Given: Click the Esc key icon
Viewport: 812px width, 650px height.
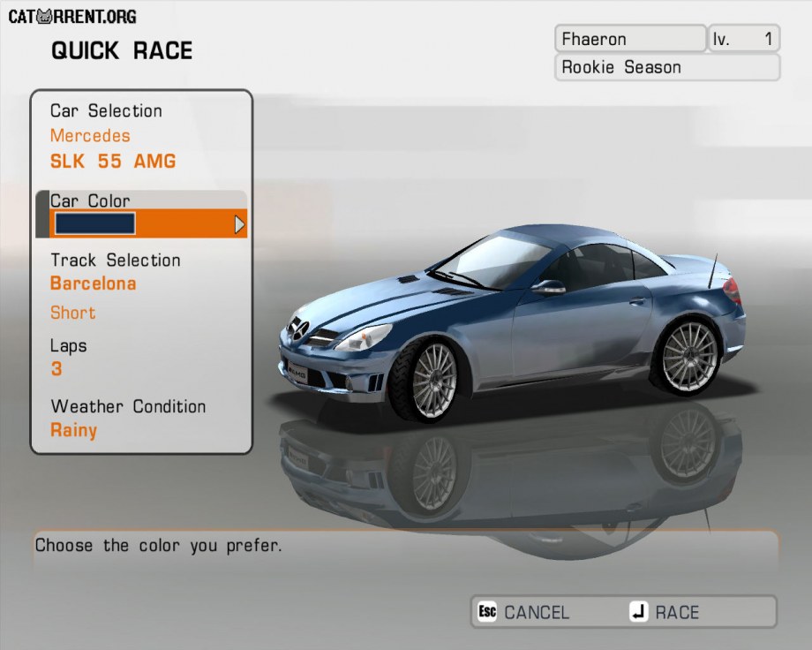Looking at the screenshot, I should [x=487, y=612].
